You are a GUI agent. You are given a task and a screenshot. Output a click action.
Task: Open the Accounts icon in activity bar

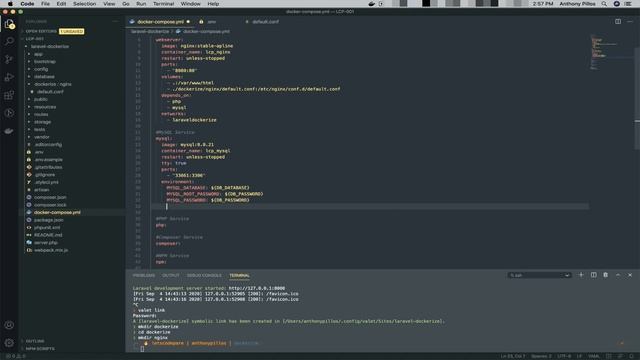tap(9, 325)
